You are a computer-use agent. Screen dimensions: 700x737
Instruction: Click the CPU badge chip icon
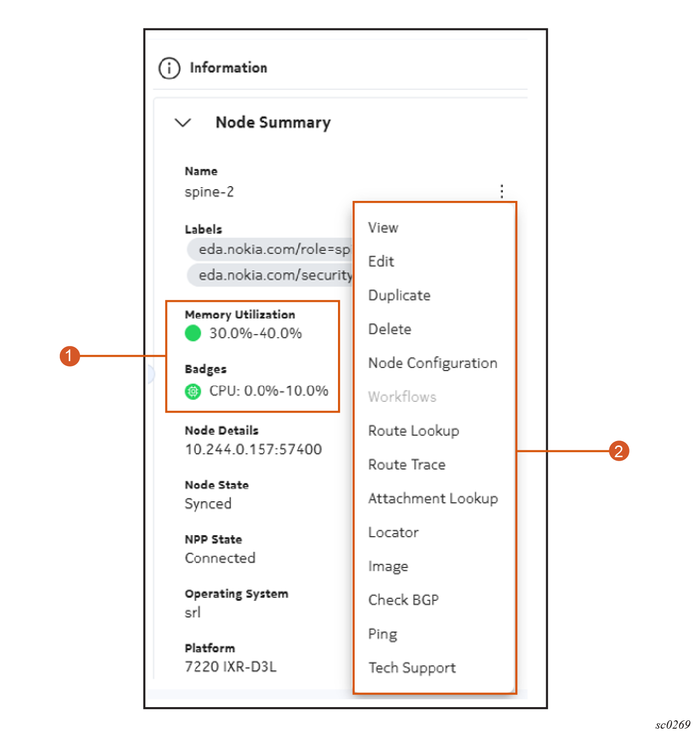[x=193, y=391]
